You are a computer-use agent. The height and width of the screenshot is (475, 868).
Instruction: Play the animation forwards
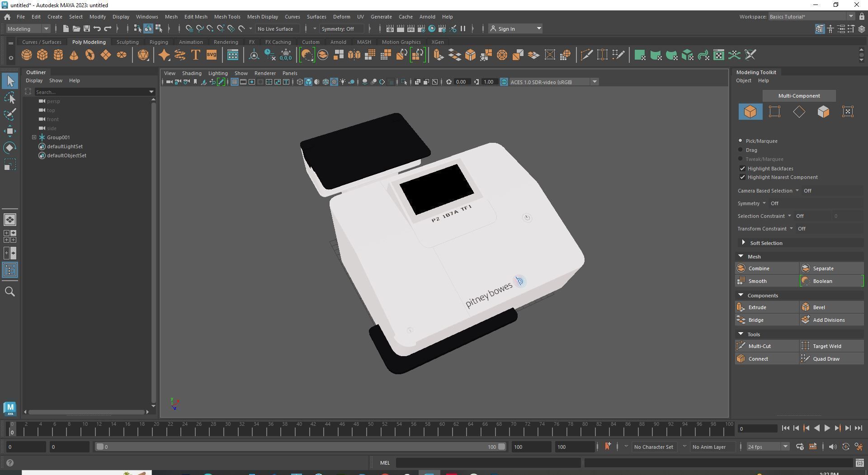(827, 428)
